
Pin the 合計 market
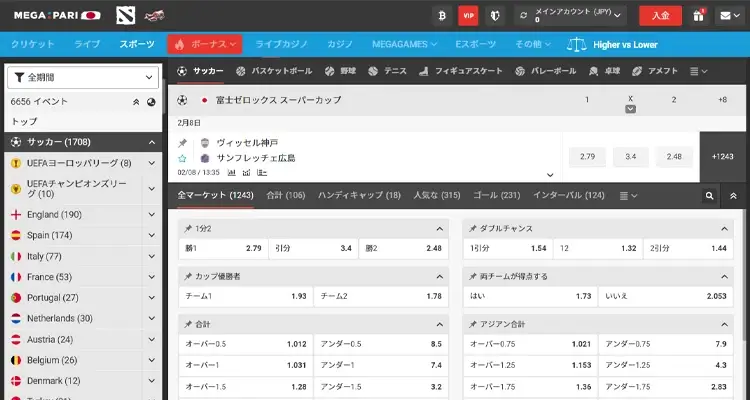[188, 324]
